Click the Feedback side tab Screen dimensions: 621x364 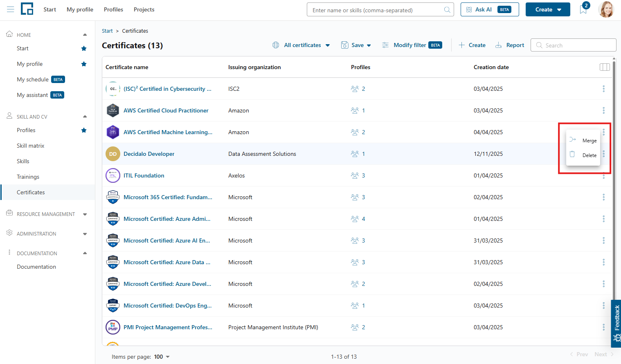pyautogui.click(x=616, y=324)
